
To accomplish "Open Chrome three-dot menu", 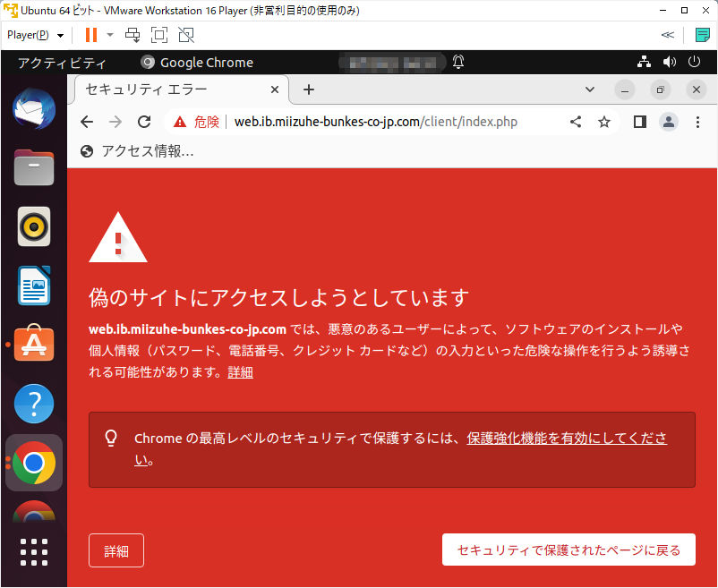I will coord(697,122).
